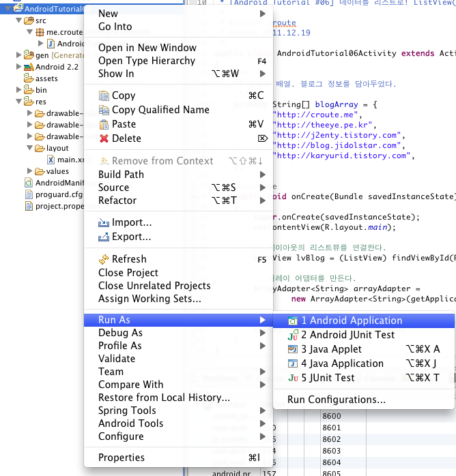
Task: Click the Android 2.2 library icon
Action: pyautogui.click(x=29, y=67)
